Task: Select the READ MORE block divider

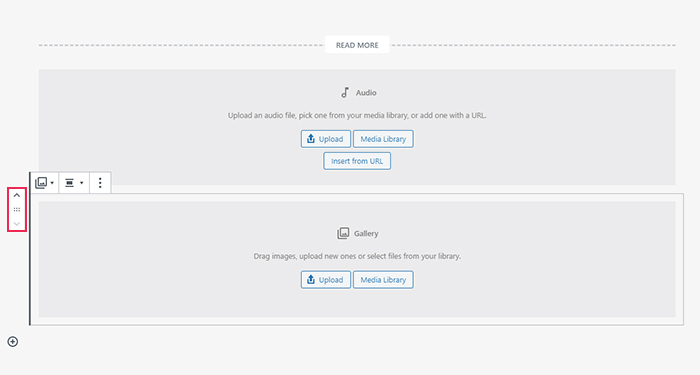Action: 357,45
